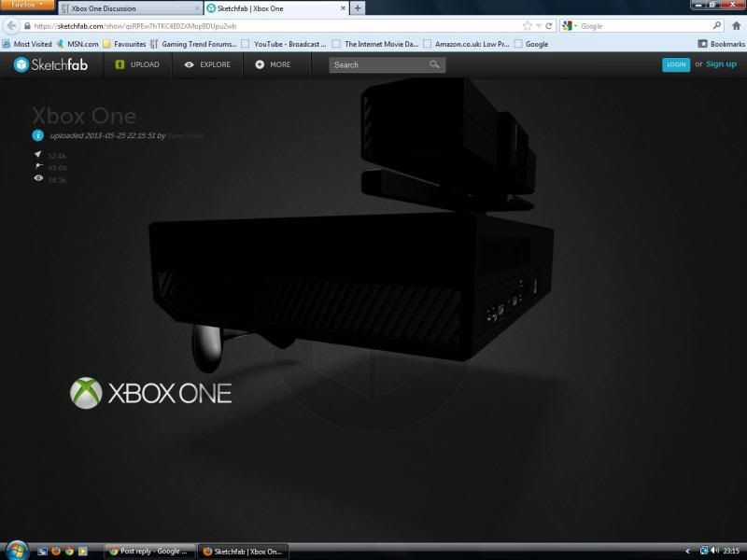Click the sketchfab.com address bar

pyautogui.click(x=276, y=26)
